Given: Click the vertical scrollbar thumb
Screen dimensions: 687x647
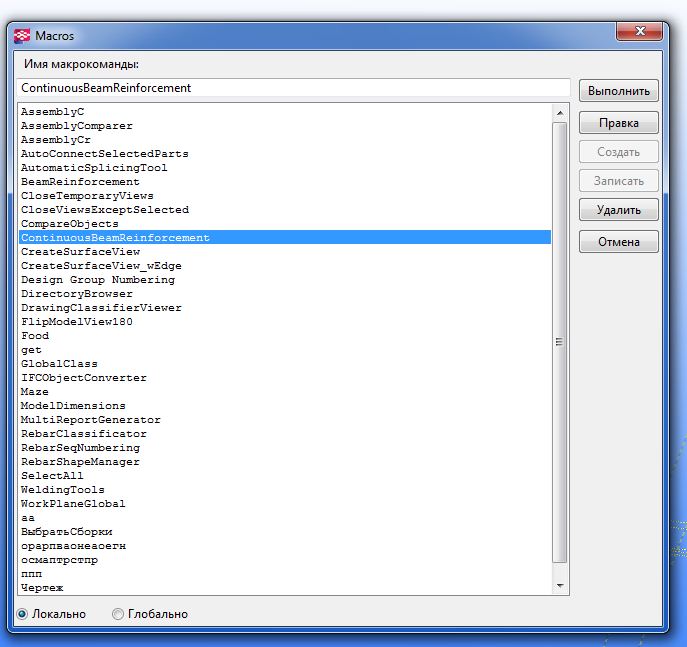Looking at the screenshot, I should point(560,340).
